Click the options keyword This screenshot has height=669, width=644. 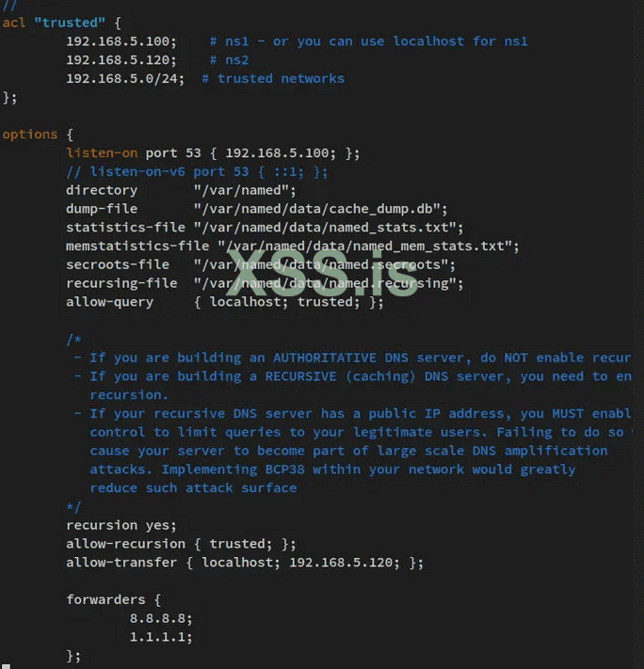click(29, 134)
